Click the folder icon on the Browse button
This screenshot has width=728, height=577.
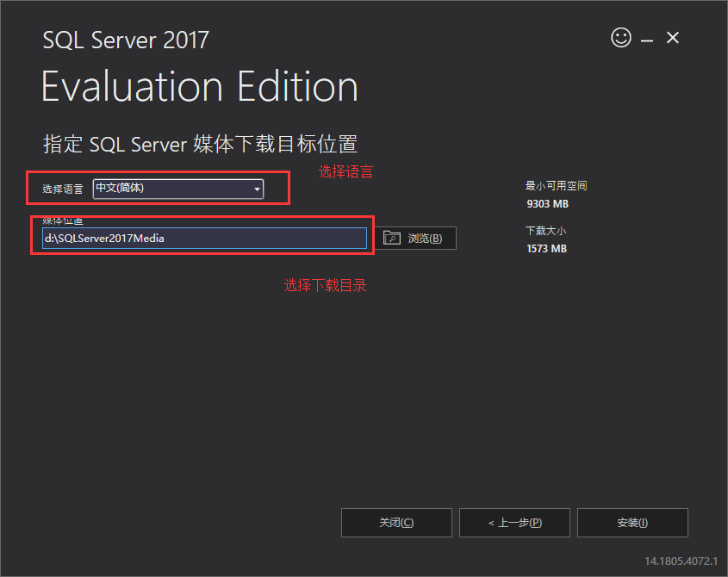coord(392,238)
